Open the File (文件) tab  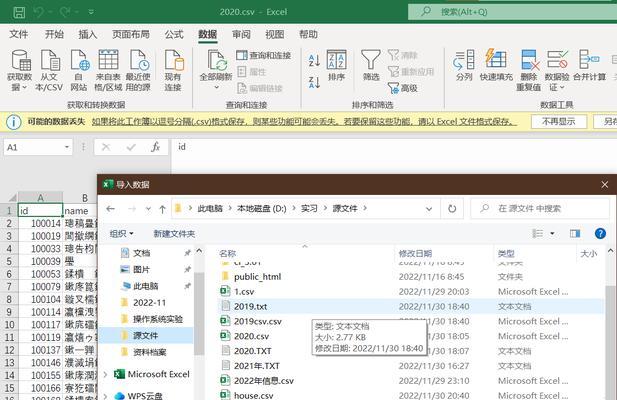pyautogui.click(x=18, y=34)
